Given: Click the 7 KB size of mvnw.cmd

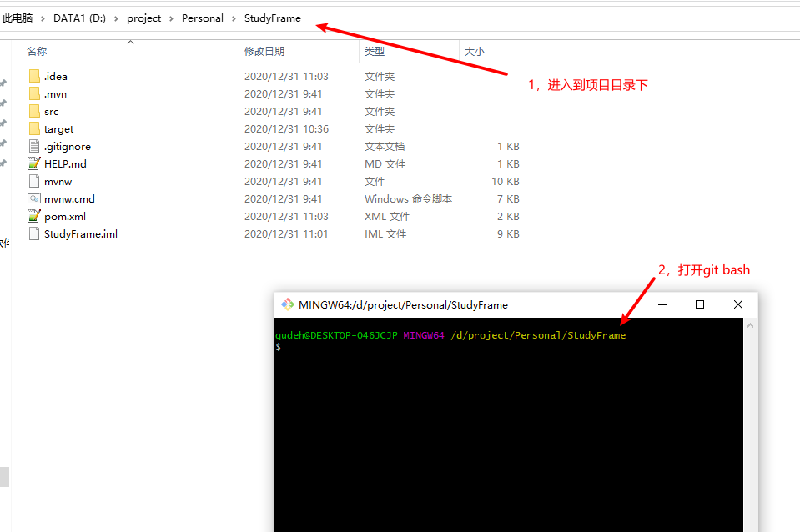Looking at the screenshot, I should click(x=508, y=199).
